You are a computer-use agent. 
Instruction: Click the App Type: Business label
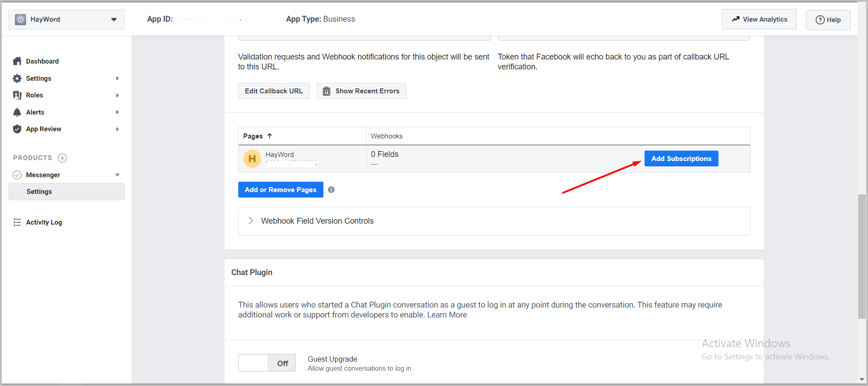click(320, 19)
